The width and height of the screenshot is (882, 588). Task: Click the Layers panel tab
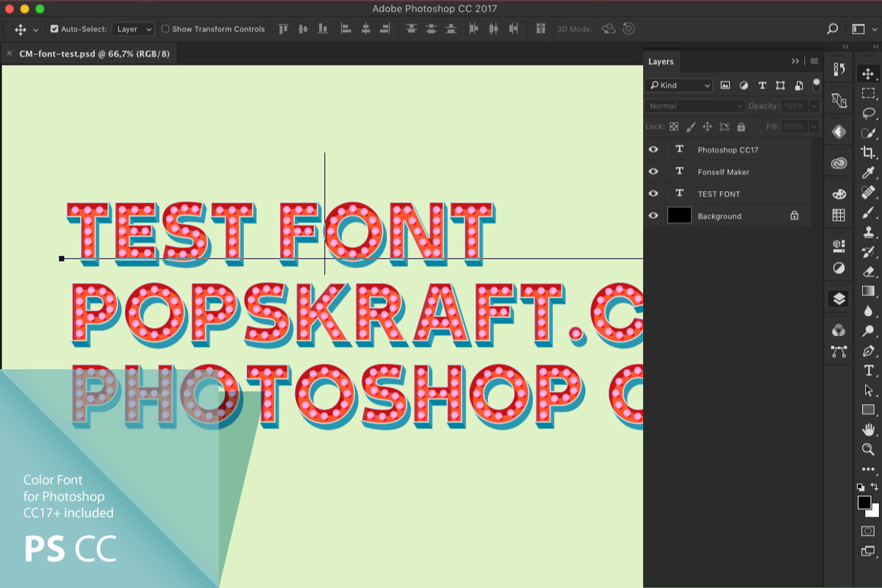(661, 62)
